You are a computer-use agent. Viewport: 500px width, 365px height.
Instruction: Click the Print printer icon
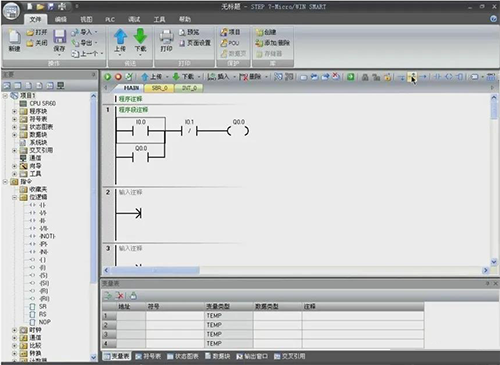(166, 36)
